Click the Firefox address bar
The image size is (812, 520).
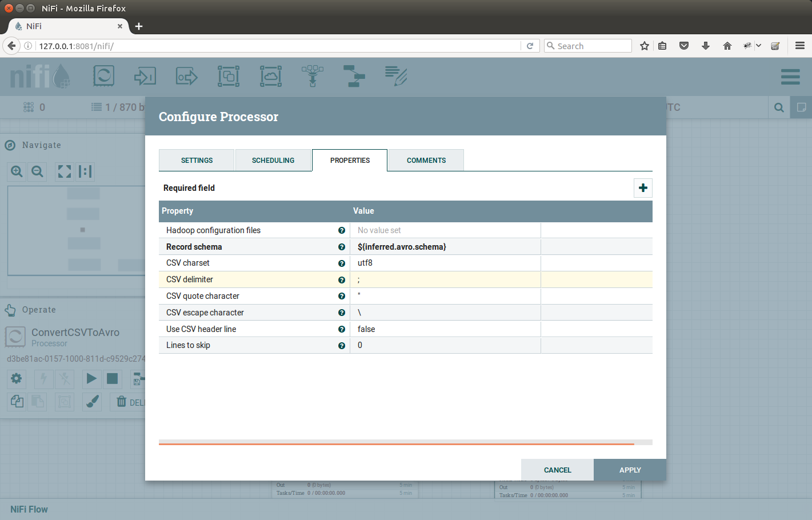coord(274,46)
